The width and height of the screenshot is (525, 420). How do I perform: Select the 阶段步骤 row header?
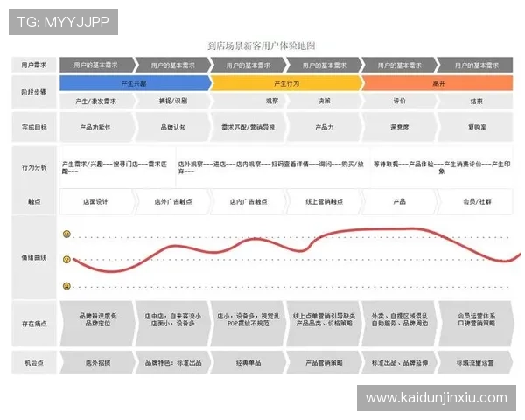(x=34, y=92)
